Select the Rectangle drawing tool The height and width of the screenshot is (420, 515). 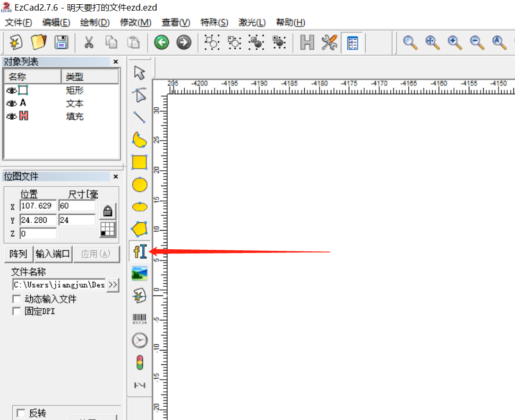coord(139,162)
